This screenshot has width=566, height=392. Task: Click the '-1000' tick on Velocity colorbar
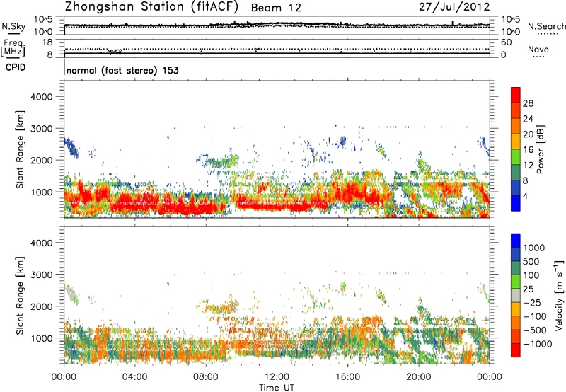point(538,344)
